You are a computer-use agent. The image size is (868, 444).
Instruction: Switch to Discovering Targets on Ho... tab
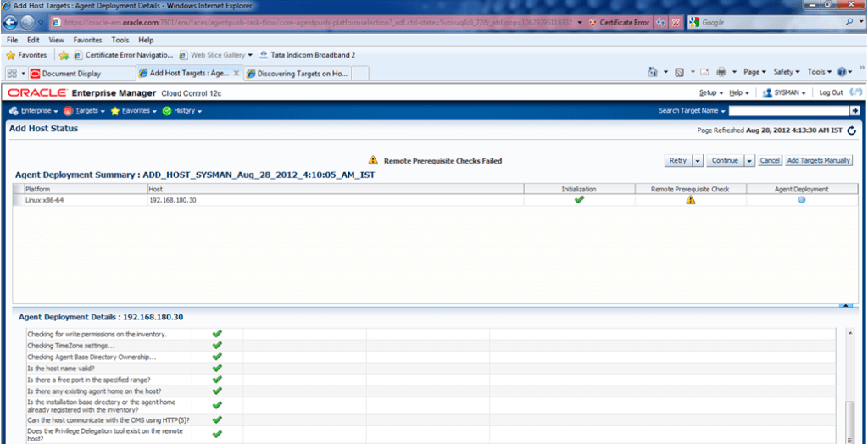click(298, 73)
